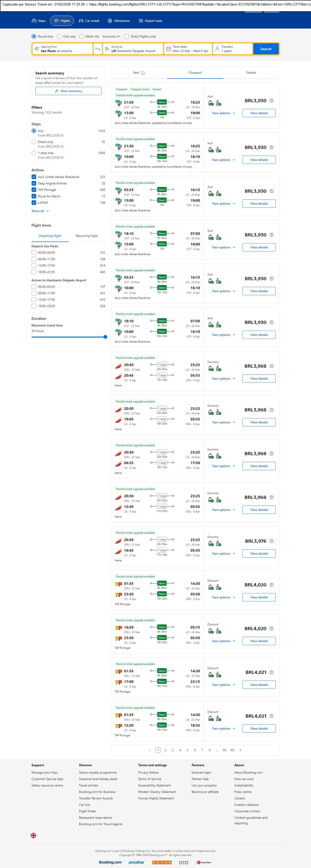The image size is (311, 868).
Task: Click the info icon next to Best tab
Action: coord(143,73)
